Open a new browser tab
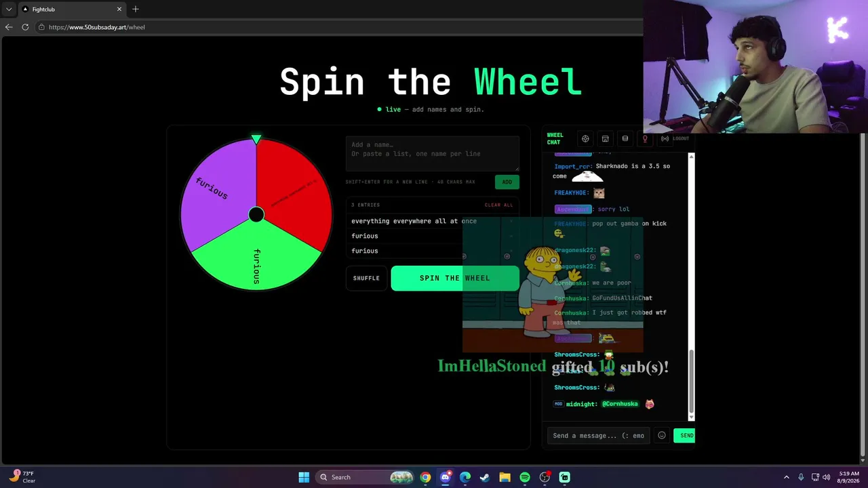Image resolution: width=868 pixels, height=488 pixels. pos(136,9)
